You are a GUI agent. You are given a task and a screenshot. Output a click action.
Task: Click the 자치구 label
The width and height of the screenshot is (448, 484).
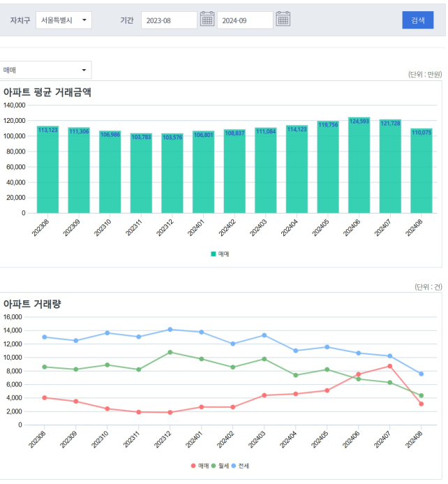point(20,20)
